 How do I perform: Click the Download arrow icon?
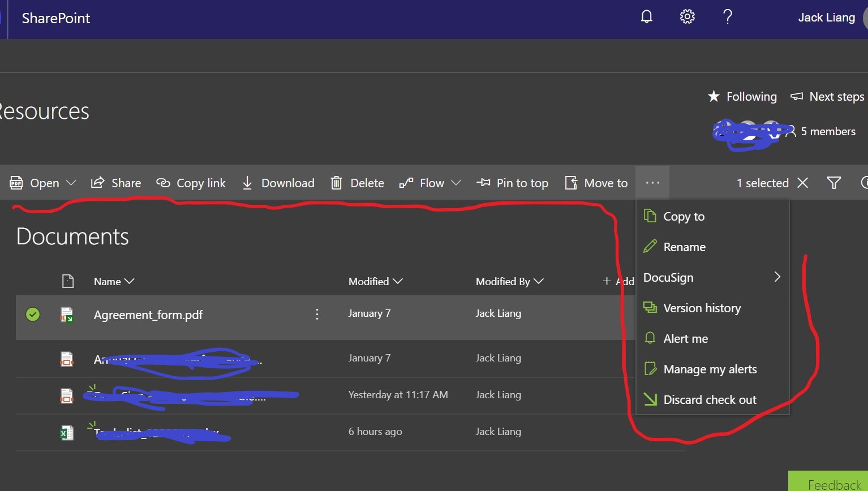click(x=247, y=183)
